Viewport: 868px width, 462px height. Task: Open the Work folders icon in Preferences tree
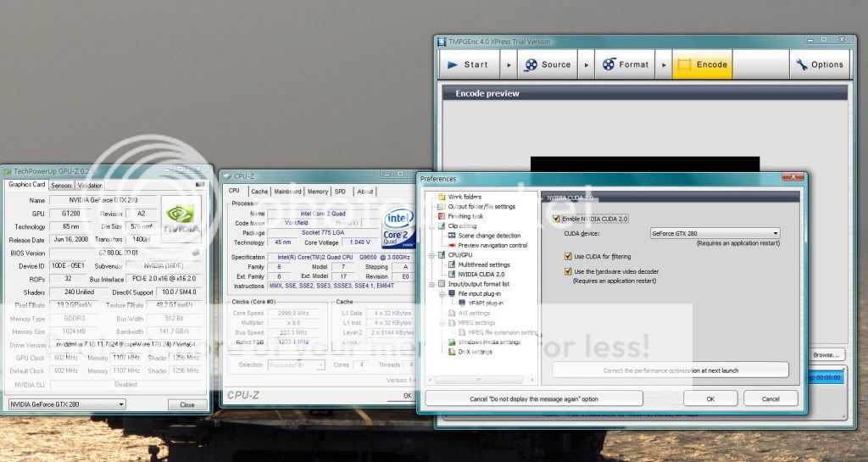pos(441,197)
